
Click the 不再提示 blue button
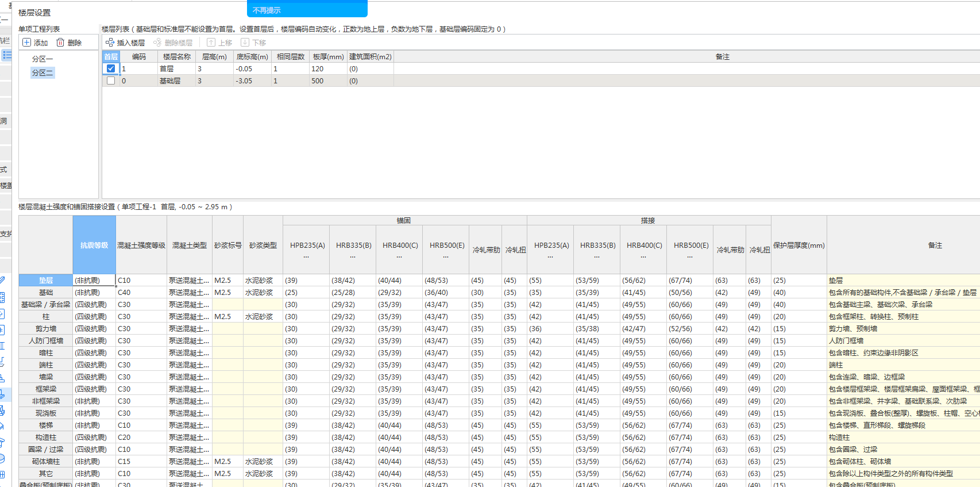tap(307, 9)
